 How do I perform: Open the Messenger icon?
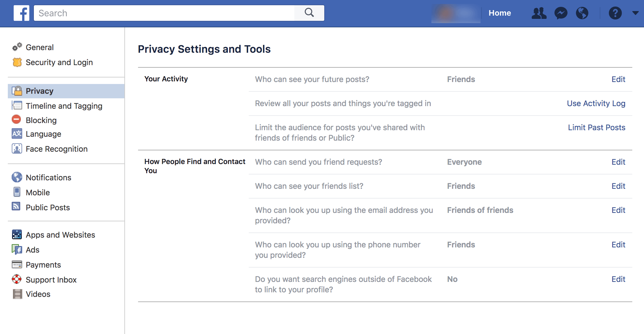(x=561, y=13)
